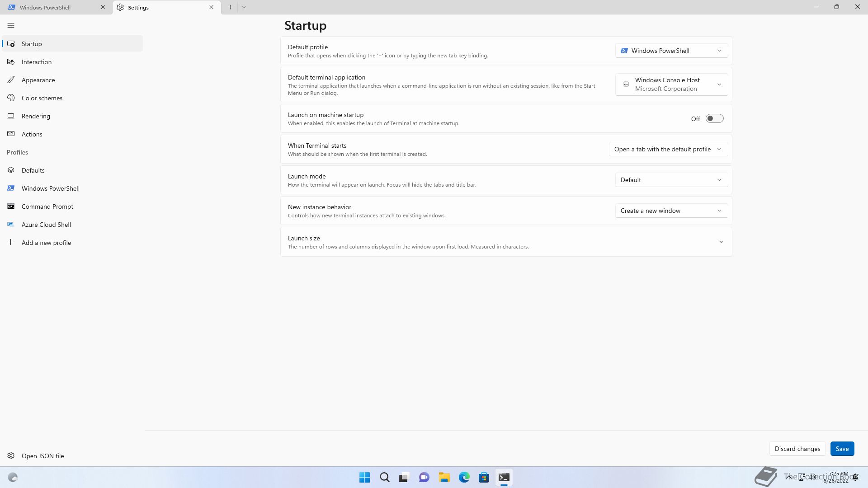This screenshot has height=488, width=868.
Task: Go to Color schemes settings page
Action: (x=72, y=98)
